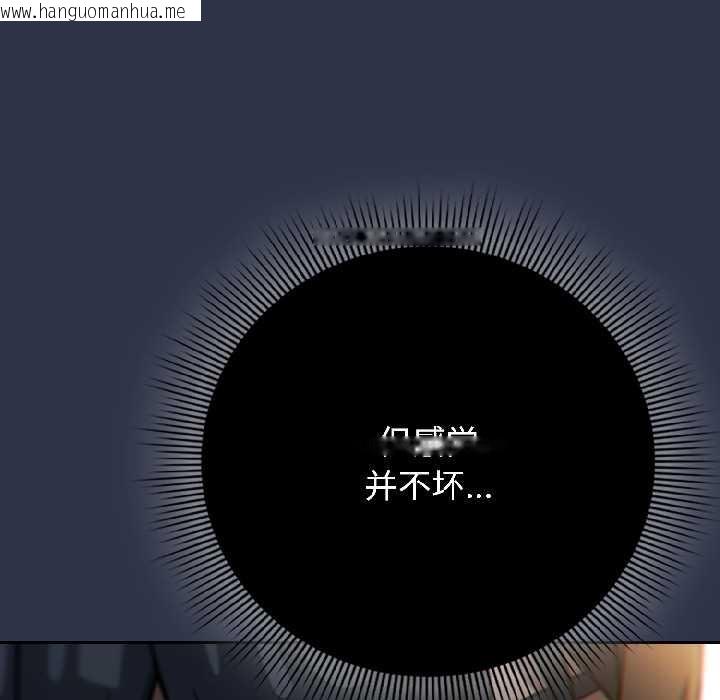Click the dark shape in the bottom-left panel

click(x=60, y=675)
